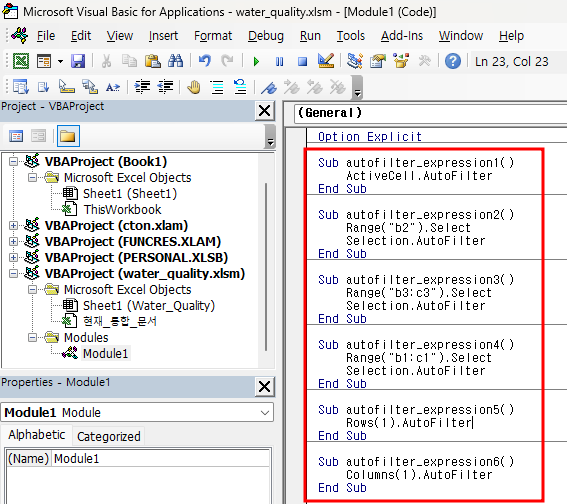This screenshot has height=504, width=567.
Task: Click the (Name) Module1 value field
Action: coord(161,458)
